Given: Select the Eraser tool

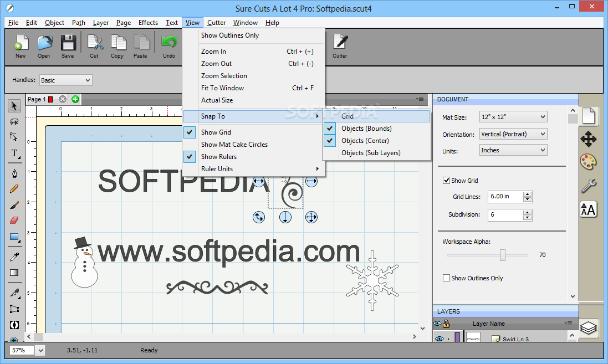Looking at the screenshot, I should coord(14,220).
